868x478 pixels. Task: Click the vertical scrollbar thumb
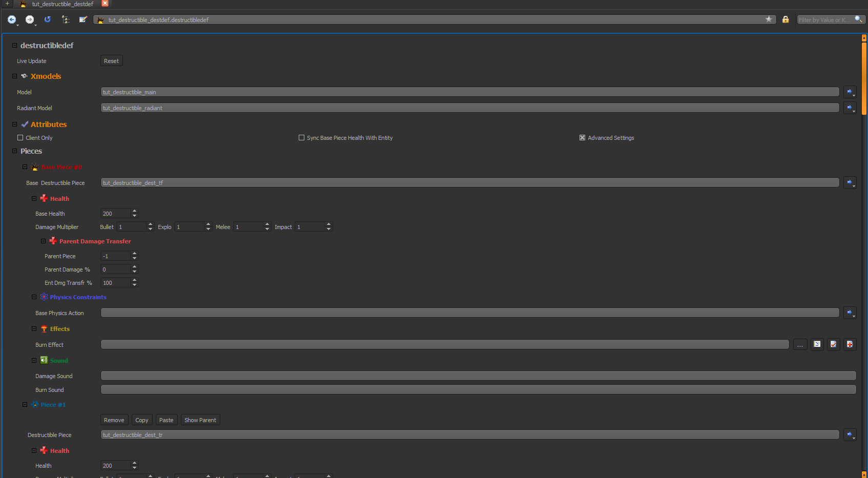864,78
